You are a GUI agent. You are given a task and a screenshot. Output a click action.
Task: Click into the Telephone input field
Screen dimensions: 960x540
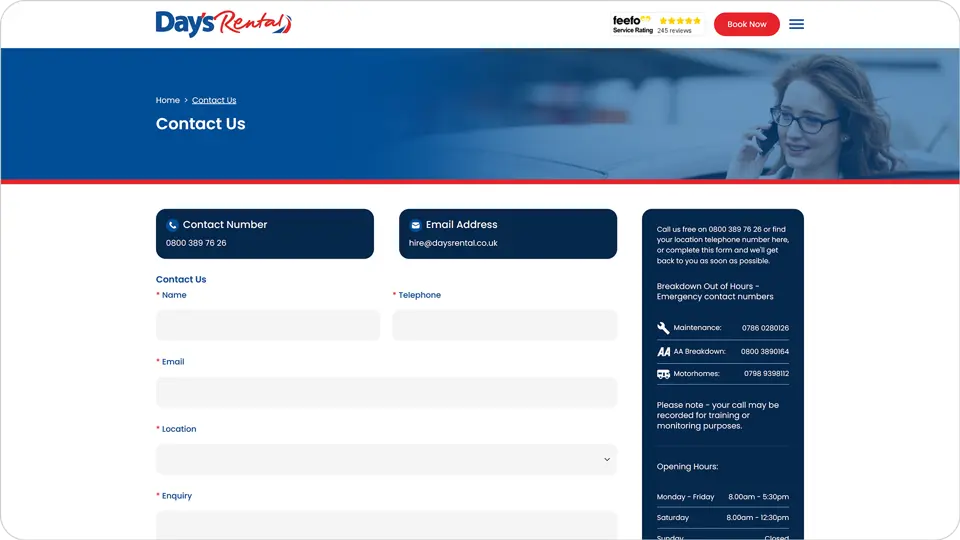click(504, 325)
